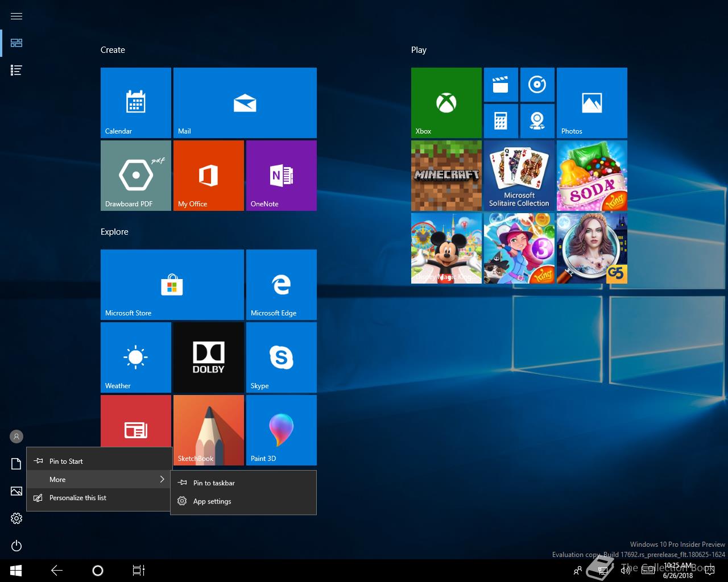Open Disney Magic Kingdoms tile
The height and width of the screenshot is (582, 728).
pos(446,248)
